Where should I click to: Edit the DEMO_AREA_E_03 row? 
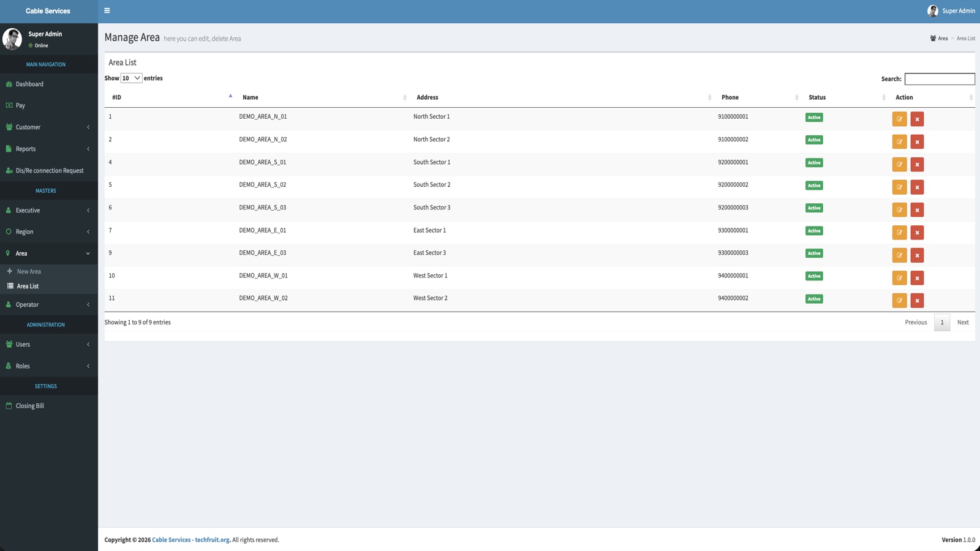pos(899,255)
